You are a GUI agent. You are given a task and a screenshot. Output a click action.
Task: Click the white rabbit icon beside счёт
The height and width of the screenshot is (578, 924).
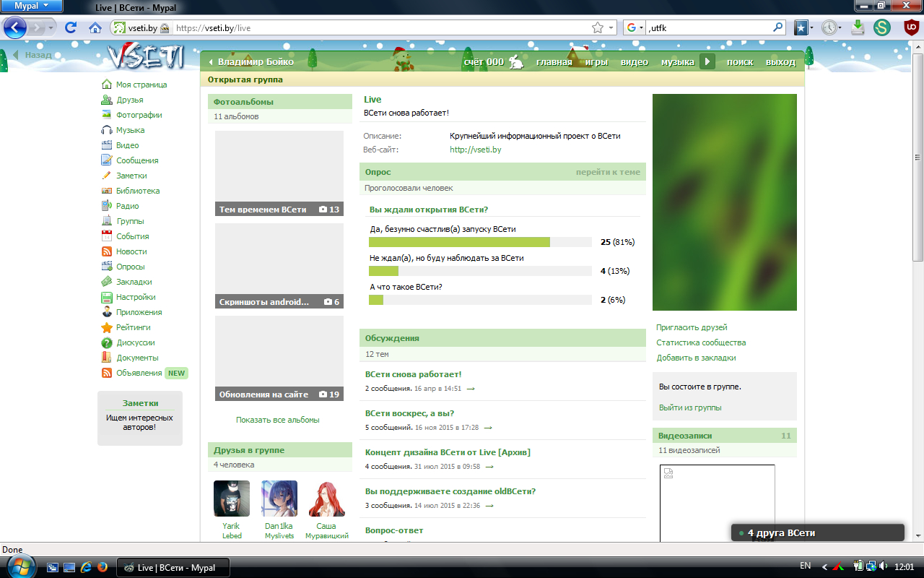pyautogui.click(x=516, y=61)
